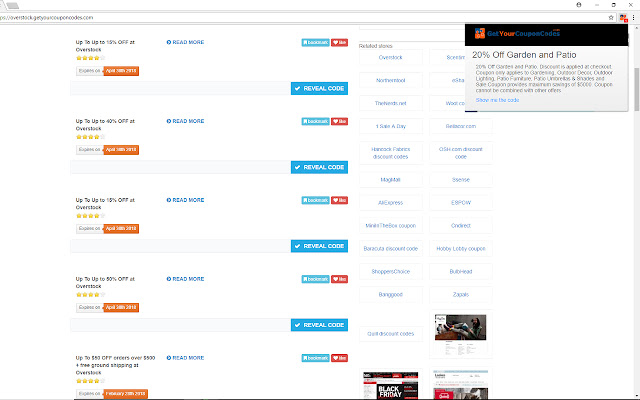Reveal code for 50% OFF coupon
Image resolution: width=640 pixels, height=400 pixels.
point(319,325)
